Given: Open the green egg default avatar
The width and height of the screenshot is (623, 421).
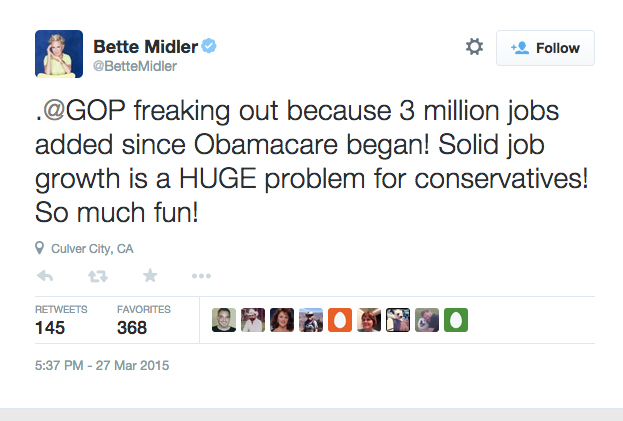Looking at the screenshot, I should (x=456, y=320).
